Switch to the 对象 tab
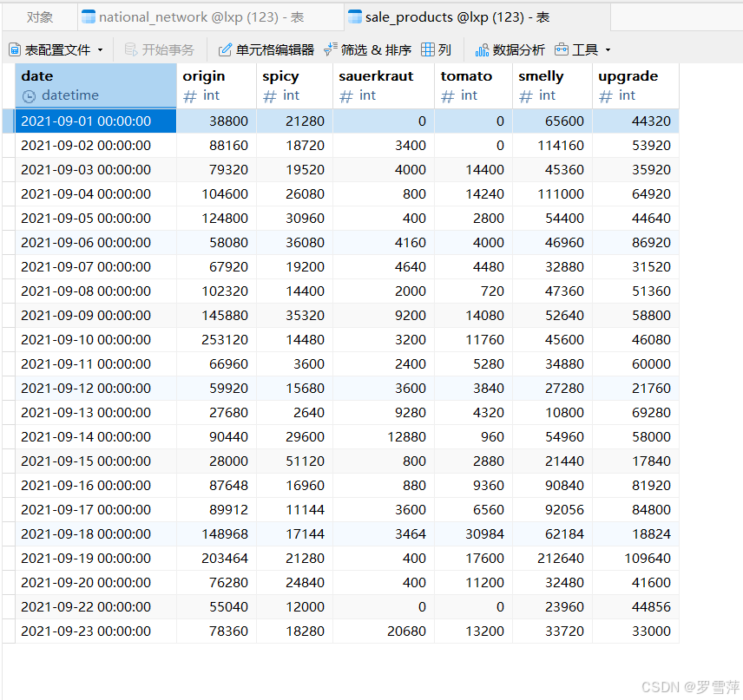The width and height of the screenshot is (743, 700). tap(40, 17)
